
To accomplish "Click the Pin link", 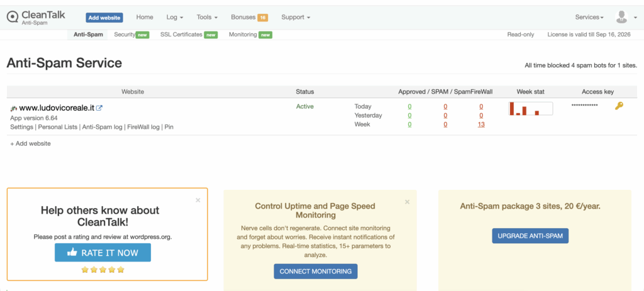I will coord(169,127).
